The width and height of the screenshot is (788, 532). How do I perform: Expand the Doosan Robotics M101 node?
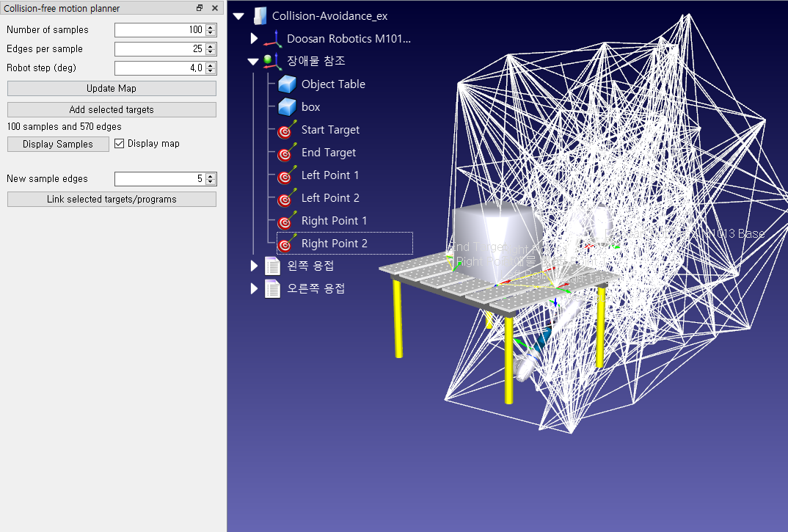(255, 39)
